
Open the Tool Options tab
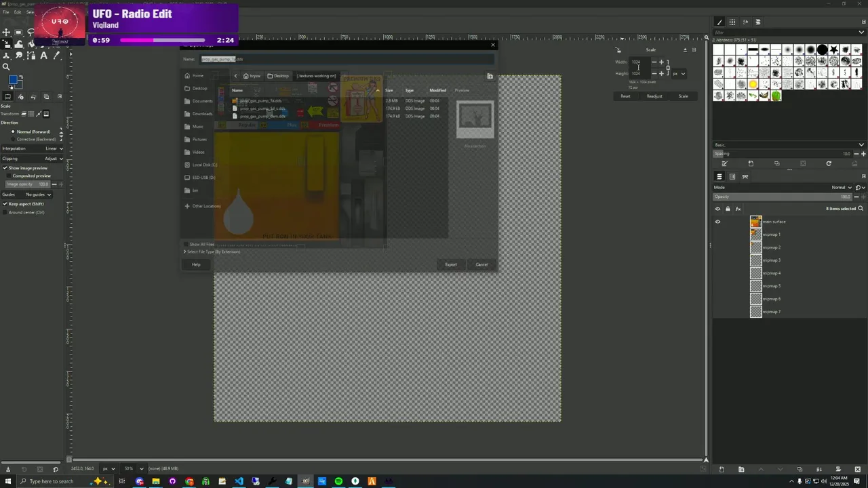click(x=7, y=96)
